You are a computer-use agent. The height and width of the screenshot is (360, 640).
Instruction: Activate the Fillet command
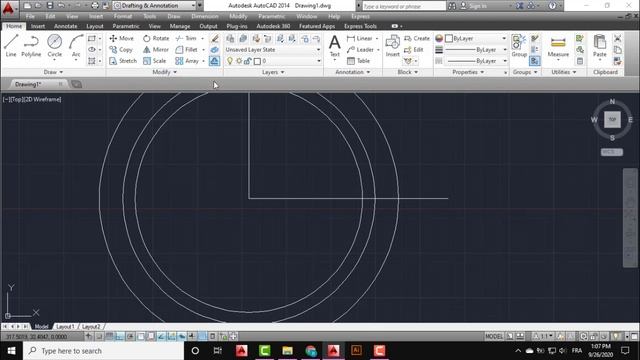point(187,49)
